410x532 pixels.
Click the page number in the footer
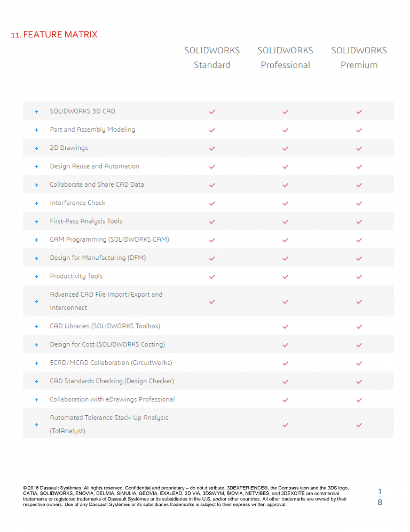pyautogui.click(x=380, y=497)
